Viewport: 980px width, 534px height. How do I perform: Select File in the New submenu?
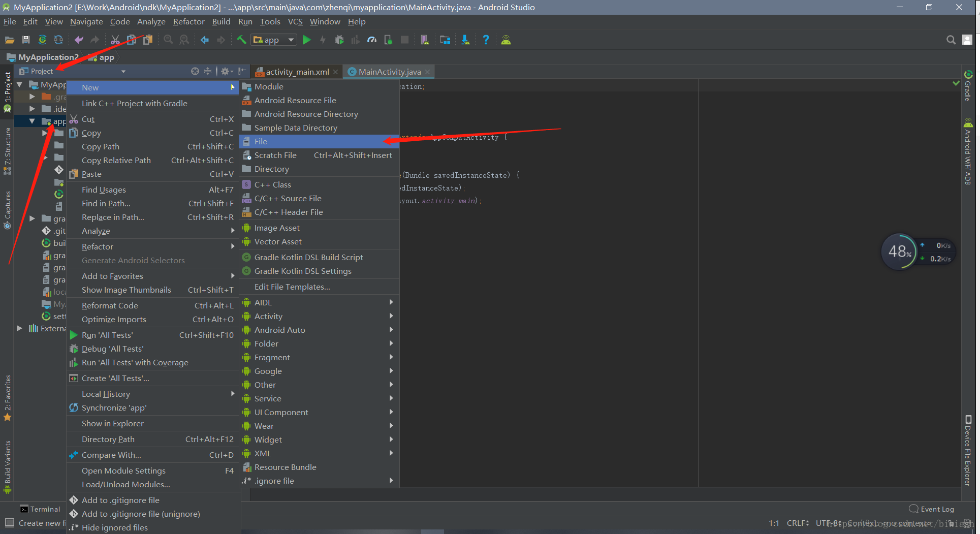pyautogui.click(x=319, y=141)
